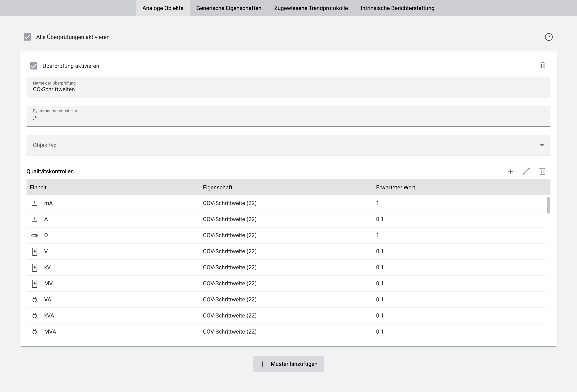Click the quality controls table scrollbar
The height and width of the screenshot is (392, 577).
548,205
